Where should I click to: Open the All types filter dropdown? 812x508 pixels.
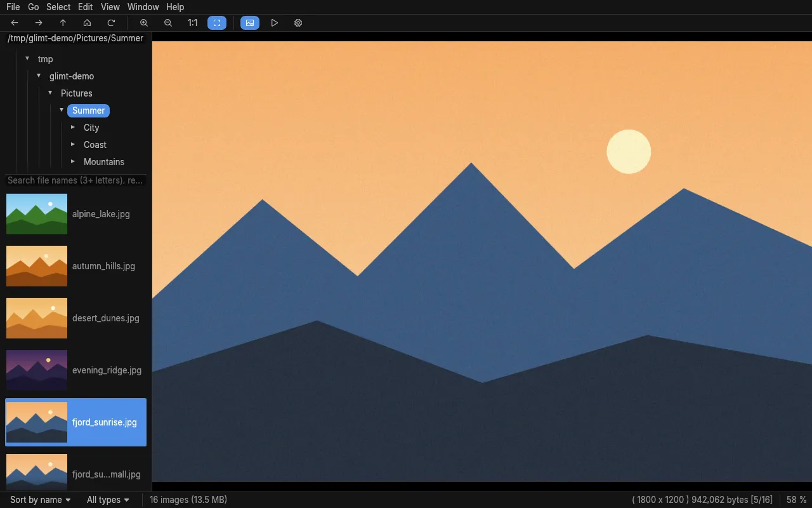108,500
